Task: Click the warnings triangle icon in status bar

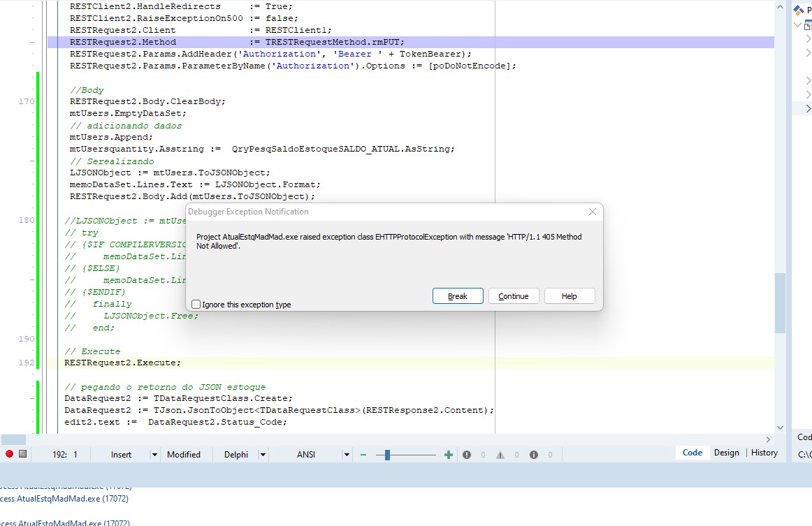Action: tap(500, 455)
